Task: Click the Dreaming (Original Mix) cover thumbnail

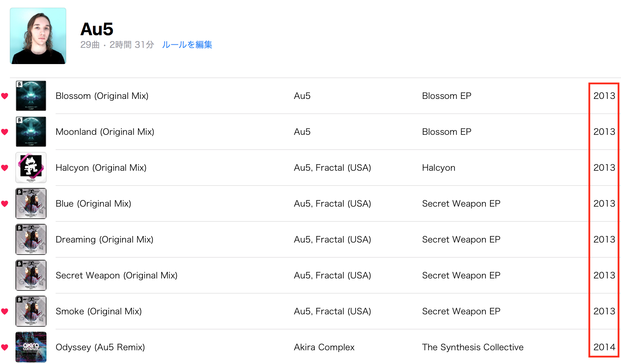Action: 31,239
